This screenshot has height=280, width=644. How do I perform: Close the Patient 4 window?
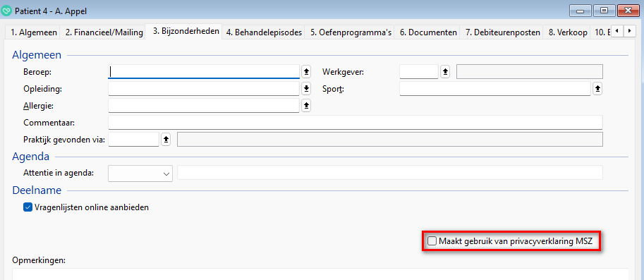click(x=629, y=11)
